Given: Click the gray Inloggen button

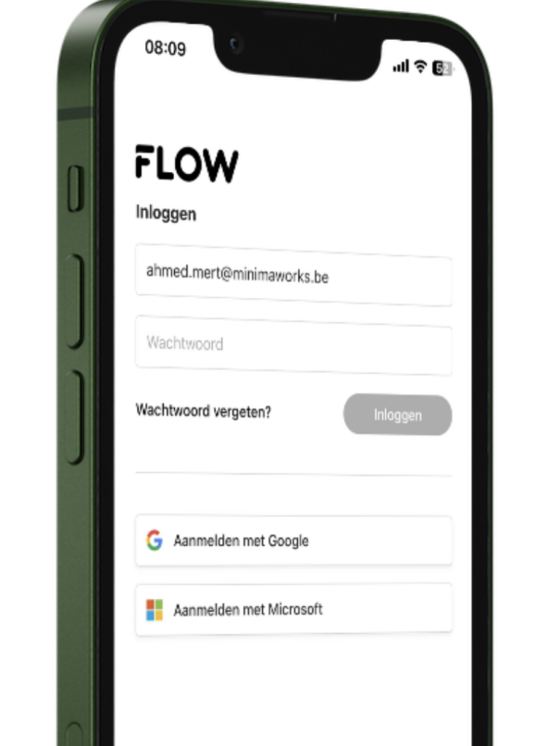Looking at the screenshot, I should (397, 415).
